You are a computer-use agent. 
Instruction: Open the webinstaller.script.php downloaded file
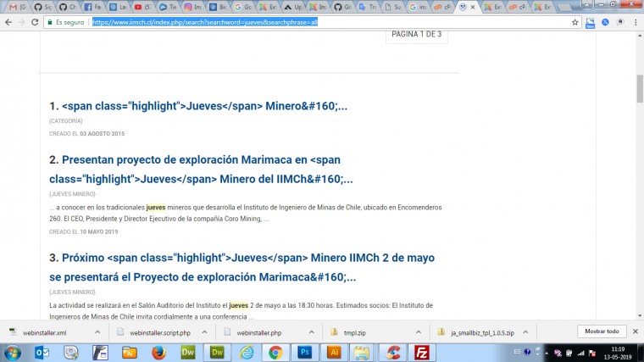point(160,333)
